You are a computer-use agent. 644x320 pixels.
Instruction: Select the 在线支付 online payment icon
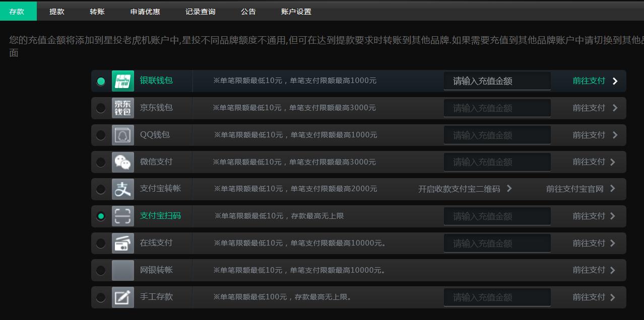click(123, 243)
